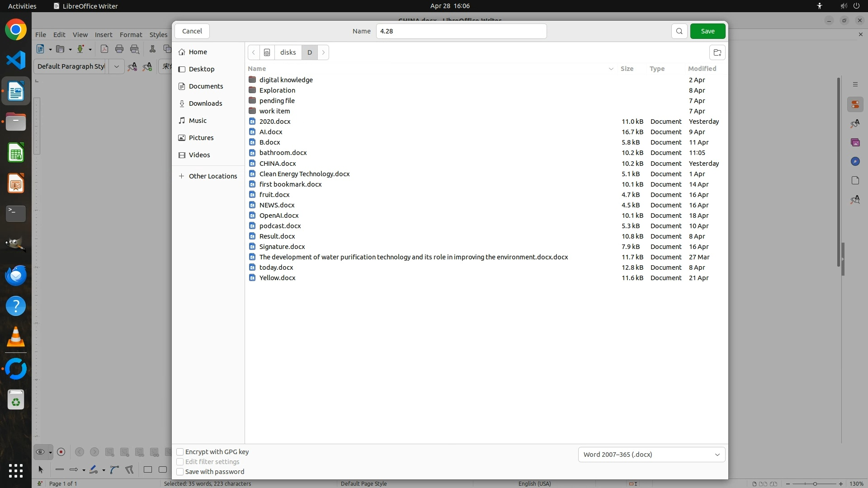The width and height of the screenshot is (868, 488).
Task: Tick the Save with password checkbox
Action: (x=180, y=472)
